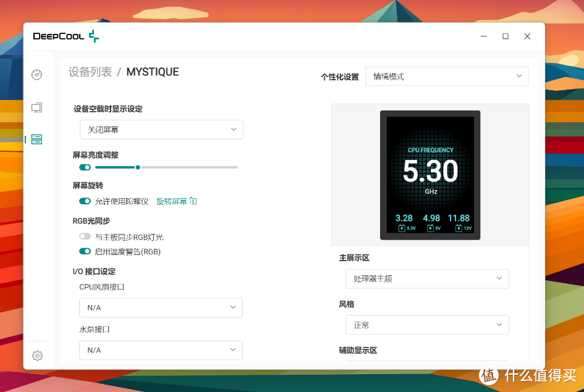Click the rotate screen icon next to 旋转屏幕
The height and width of the screenshot is (392, 584).
click(x=193, y=201)
